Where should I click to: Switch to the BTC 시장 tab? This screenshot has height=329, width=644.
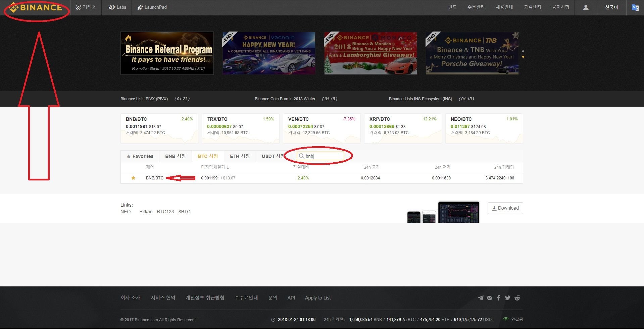(208, 156)
